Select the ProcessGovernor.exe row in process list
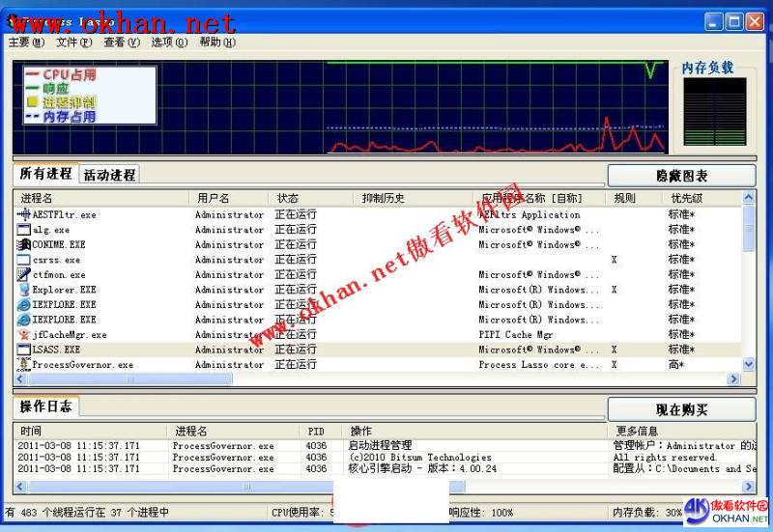Image resolution: width=773 pixels, height=532 pixels. (378, 365)
